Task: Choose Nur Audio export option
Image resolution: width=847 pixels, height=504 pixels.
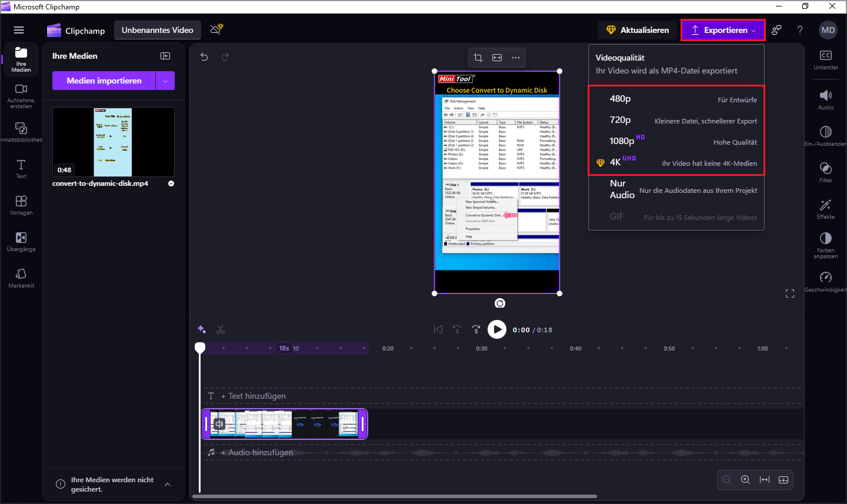Action: [676, 189]
